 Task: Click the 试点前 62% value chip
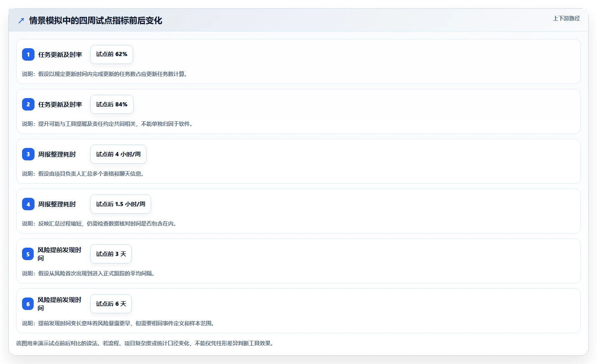(x=111, y=54)
